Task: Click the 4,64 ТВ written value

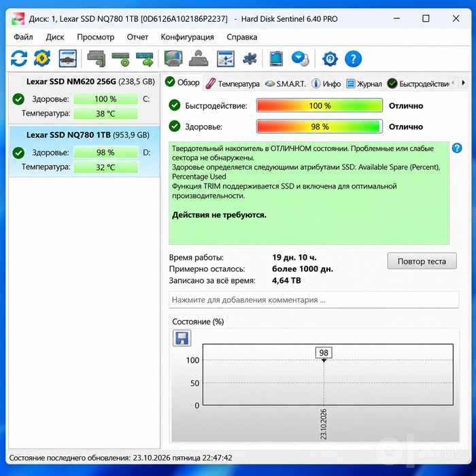Action: point(286,280)
